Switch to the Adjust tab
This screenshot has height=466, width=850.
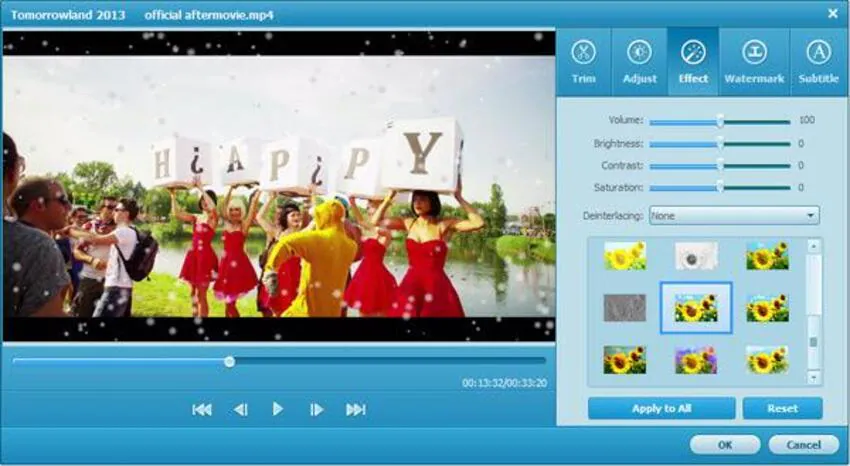click(640, 62)
